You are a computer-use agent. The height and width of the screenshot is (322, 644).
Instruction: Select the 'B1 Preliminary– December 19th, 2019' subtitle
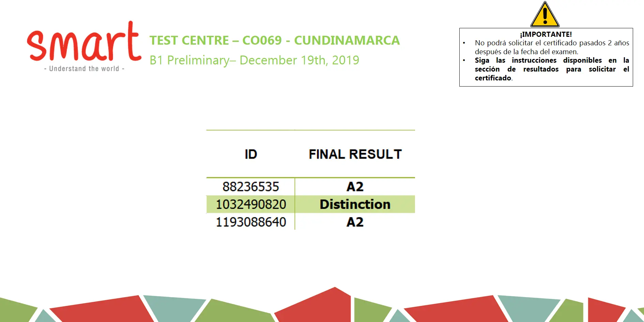point(254,60)
